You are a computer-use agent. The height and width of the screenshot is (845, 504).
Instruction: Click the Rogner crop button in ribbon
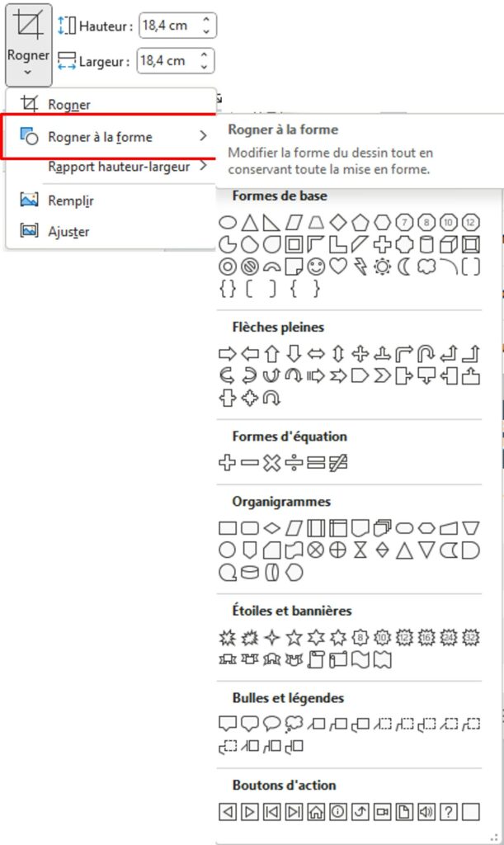tap(28, 28)
